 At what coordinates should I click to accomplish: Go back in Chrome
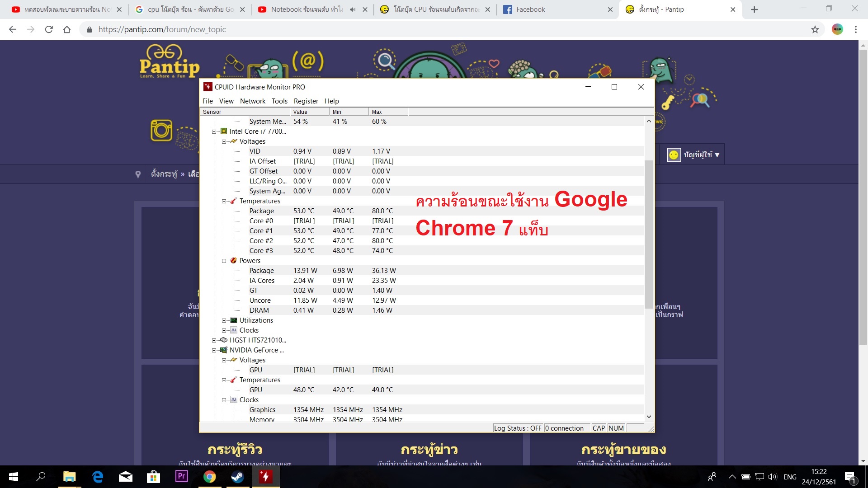13,29
